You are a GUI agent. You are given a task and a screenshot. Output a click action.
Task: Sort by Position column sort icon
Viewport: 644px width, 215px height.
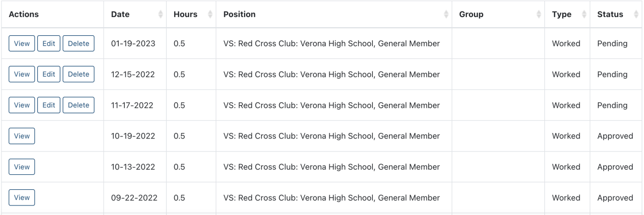click(446, 15)
